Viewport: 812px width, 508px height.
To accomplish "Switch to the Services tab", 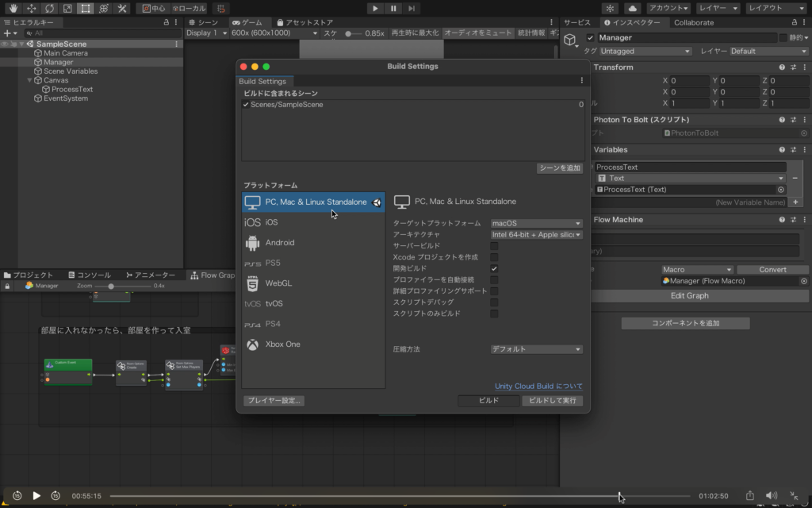I will click(577, 22).
